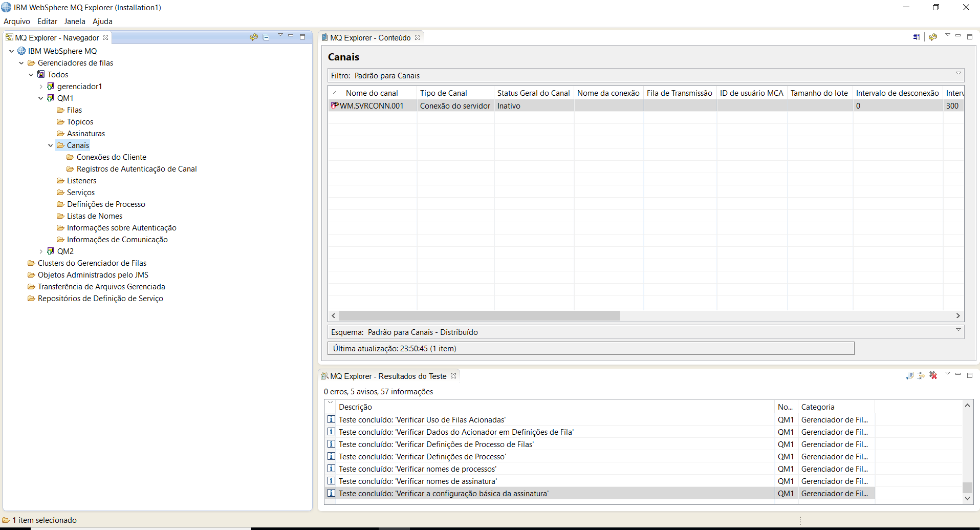This screenshot has height=530, width=980.
Task: Expand the gerenciador1 queue manager
Action: (x=41, y=87)
